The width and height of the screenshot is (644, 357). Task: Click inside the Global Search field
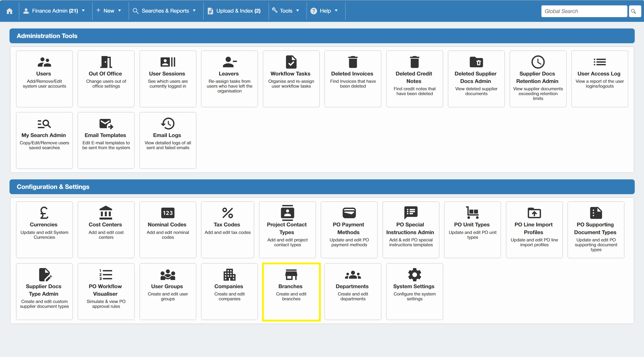[x=584, y=11]
